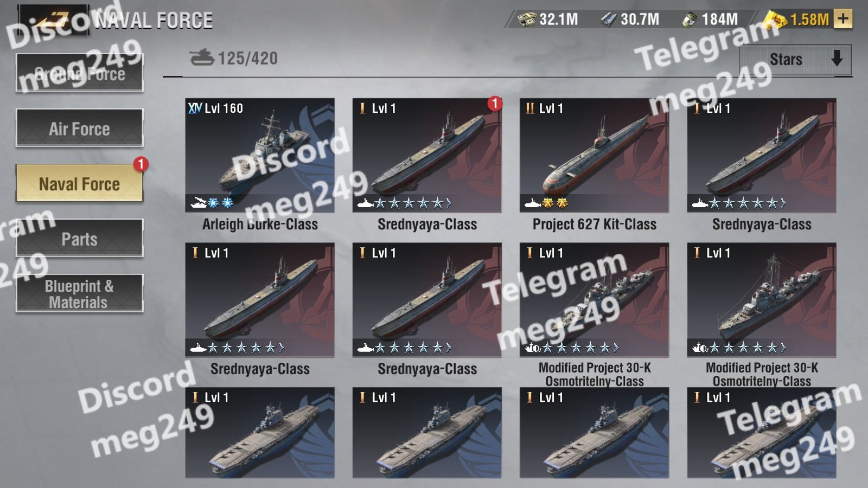
Task: Click the steel resource icon next to 30.7M
Action: 608,20
